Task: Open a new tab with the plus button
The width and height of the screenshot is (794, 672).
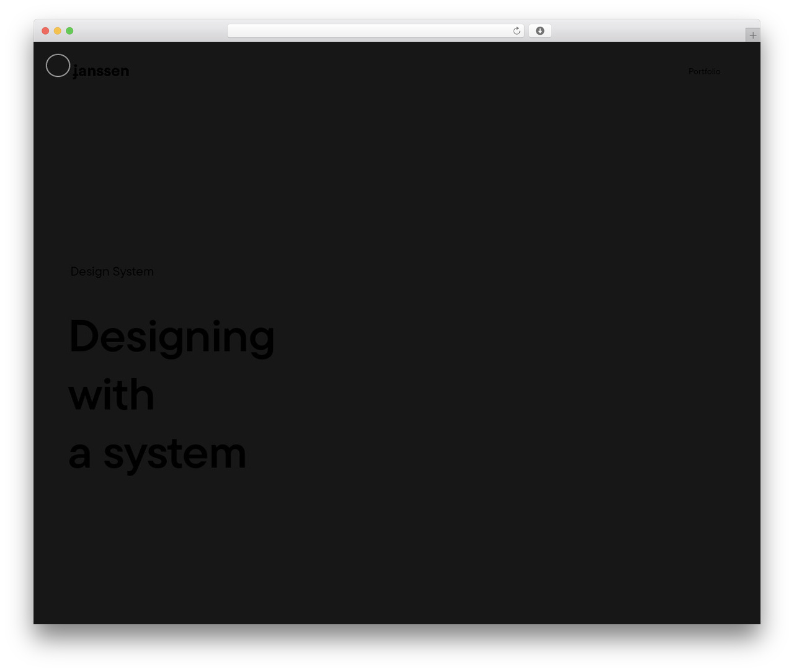Action: click(753, 35)
